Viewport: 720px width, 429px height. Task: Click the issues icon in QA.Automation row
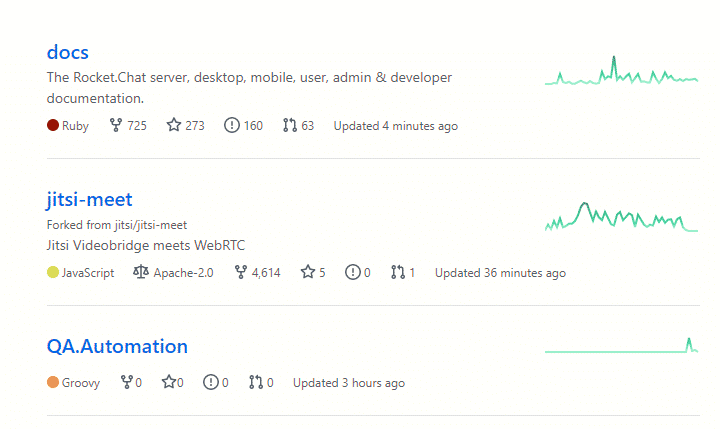click(211, 382)
